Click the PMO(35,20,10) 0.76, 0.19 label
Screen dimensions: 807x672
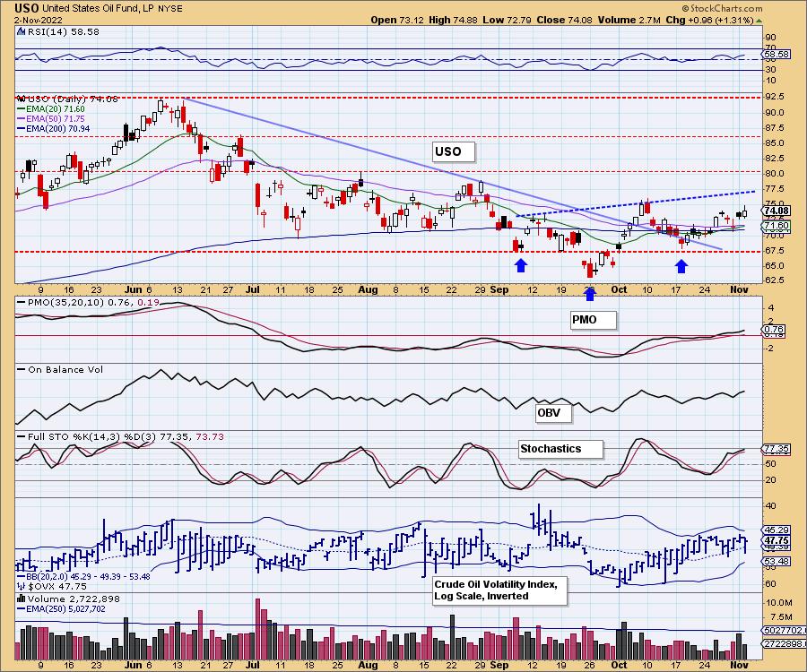[x=89, y=302]
